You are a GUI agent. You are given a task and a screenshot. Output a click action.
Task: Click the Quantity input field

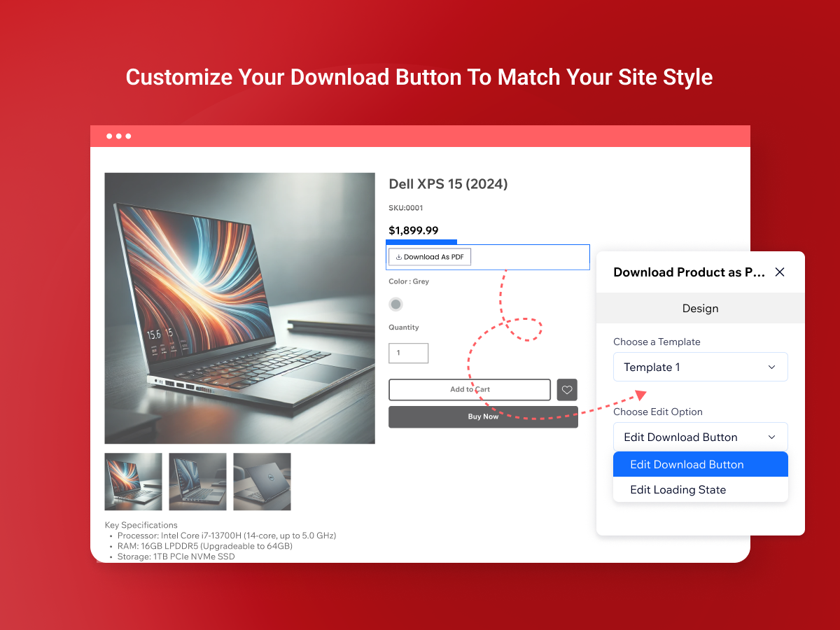(x=409, y=353)
